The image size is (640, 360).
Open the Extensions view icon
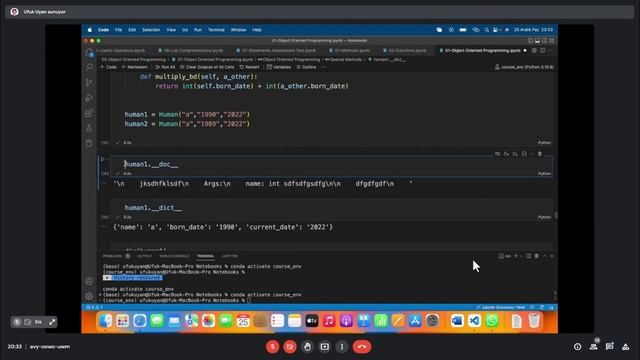89,113
